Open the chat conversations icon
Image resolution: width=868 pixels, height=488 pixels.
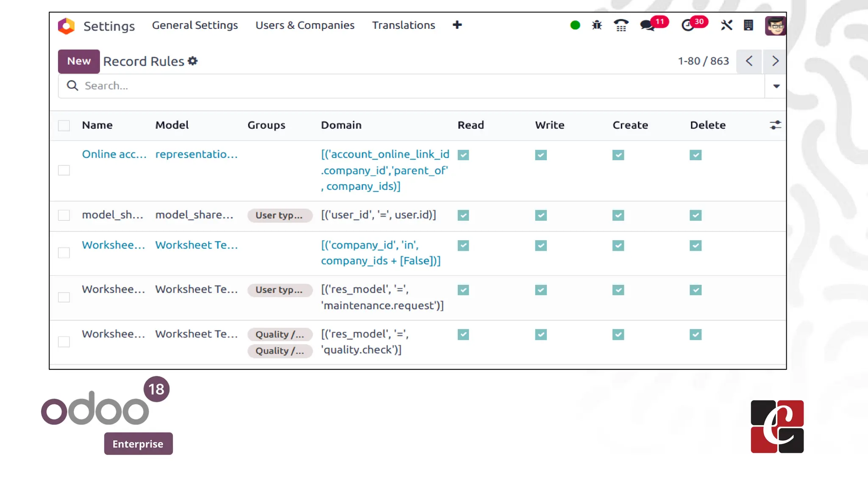tap(647, 25)
